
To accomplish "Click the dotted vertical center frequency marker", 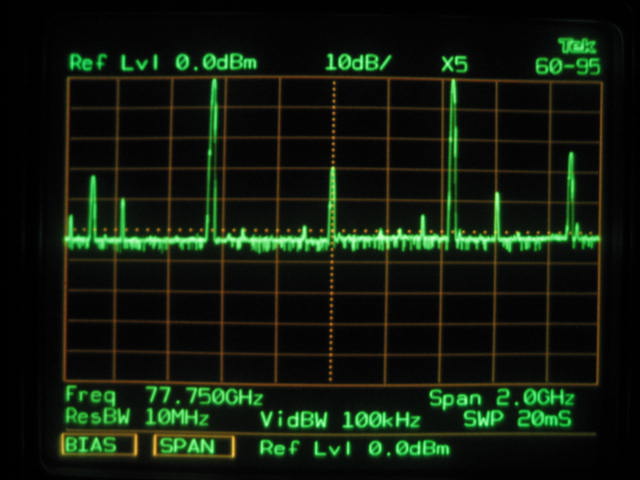I will [x=333, y=231].
